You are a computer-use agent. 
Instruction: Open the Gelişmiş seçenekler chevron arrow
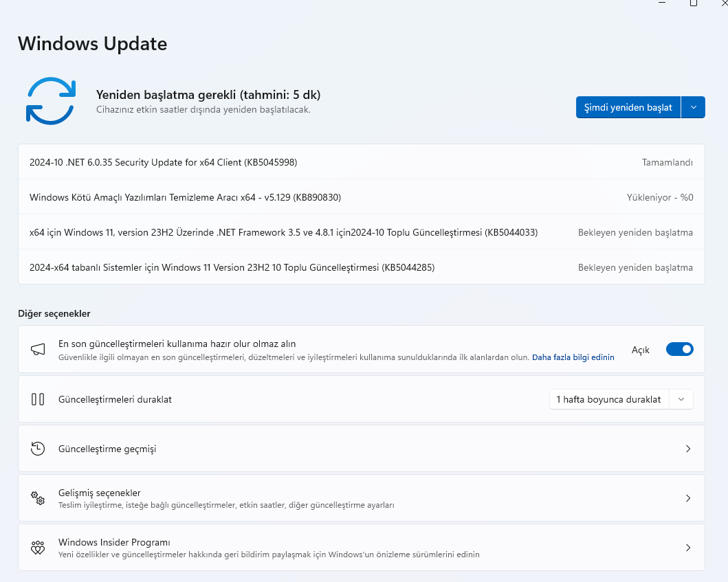[x=688, y=498]
